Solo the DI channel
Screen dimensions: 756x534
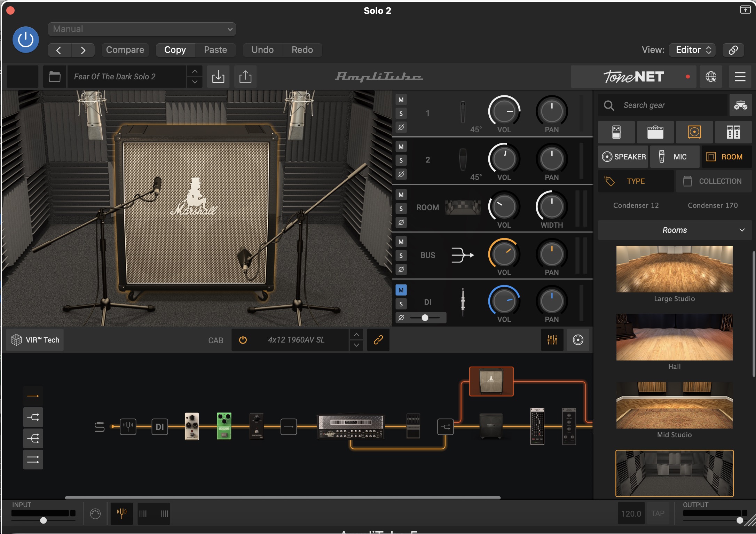pyautogui.click(x=401, y=304)
